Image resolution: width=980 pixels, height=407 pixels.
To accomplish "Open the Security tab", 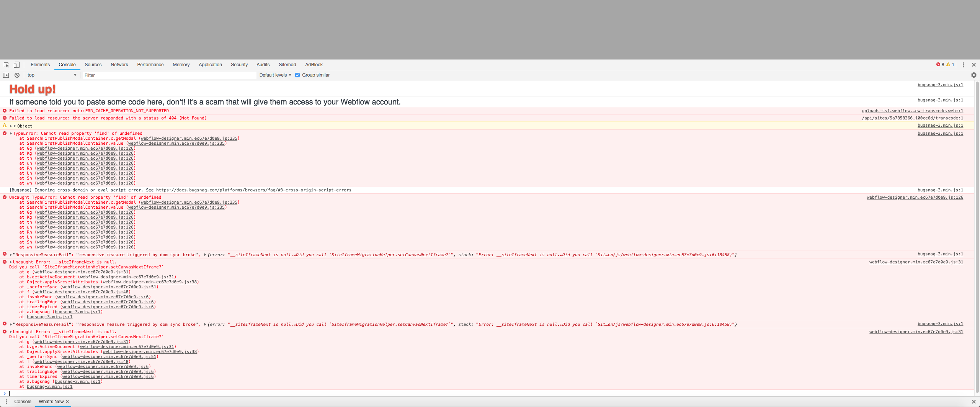I will (x=239, y=65).
